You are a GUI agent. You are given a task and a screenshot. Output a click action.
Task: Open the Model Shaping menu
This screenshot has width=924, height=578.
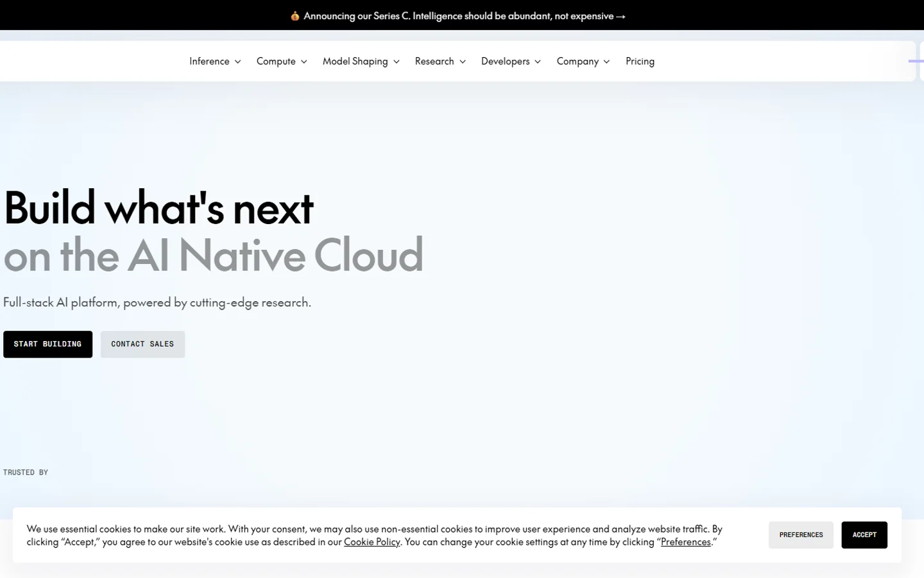click(x=355, y=61)
